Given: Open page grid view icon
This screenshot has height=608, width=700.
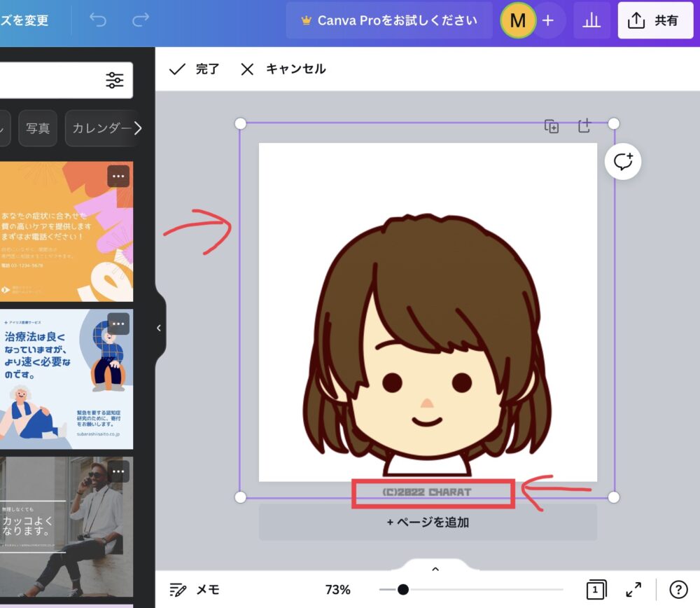Looking at the screenshot, I should coord(596,590).
